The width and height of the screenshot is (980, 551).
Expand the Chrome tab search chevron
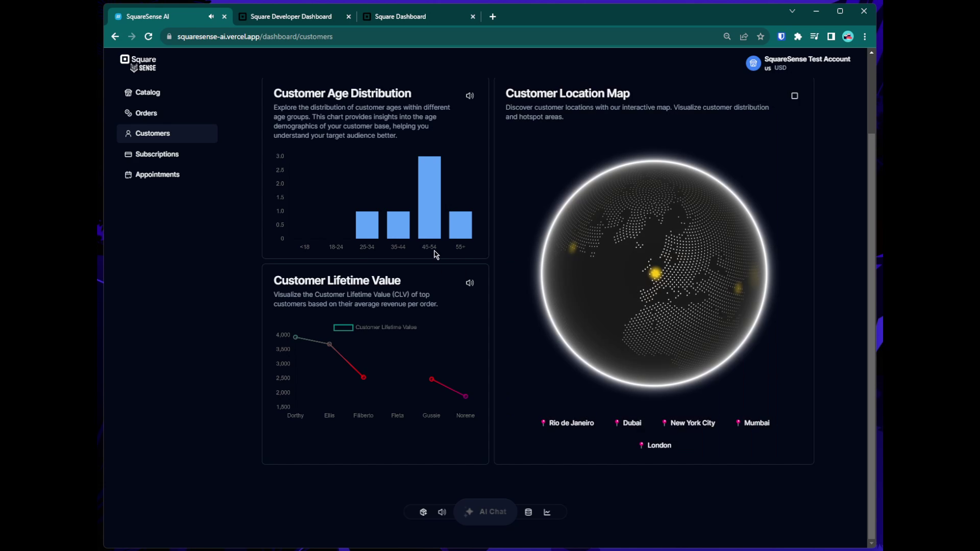tap(792, 11)
